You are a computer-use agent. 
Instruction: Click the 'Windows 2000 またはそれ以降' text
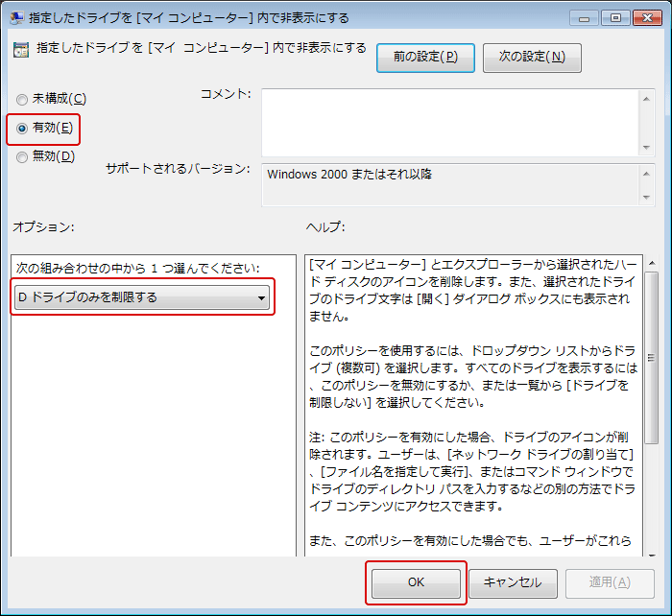click(349, 175)
